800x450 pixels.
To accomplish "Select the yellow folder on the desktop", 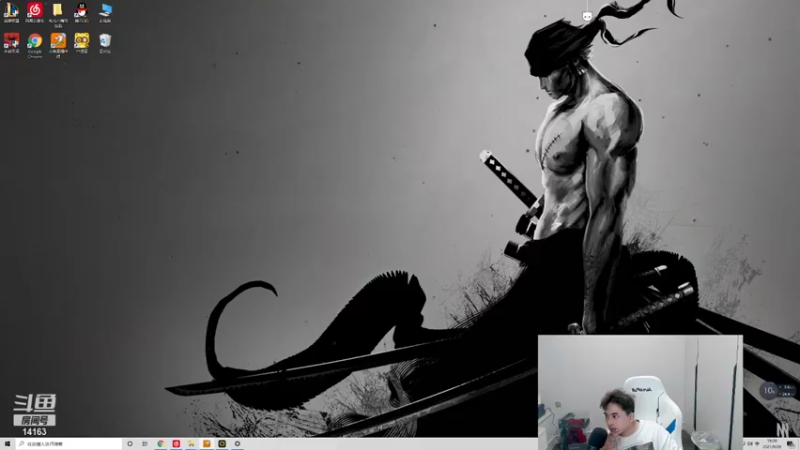I will click(58, 15).
